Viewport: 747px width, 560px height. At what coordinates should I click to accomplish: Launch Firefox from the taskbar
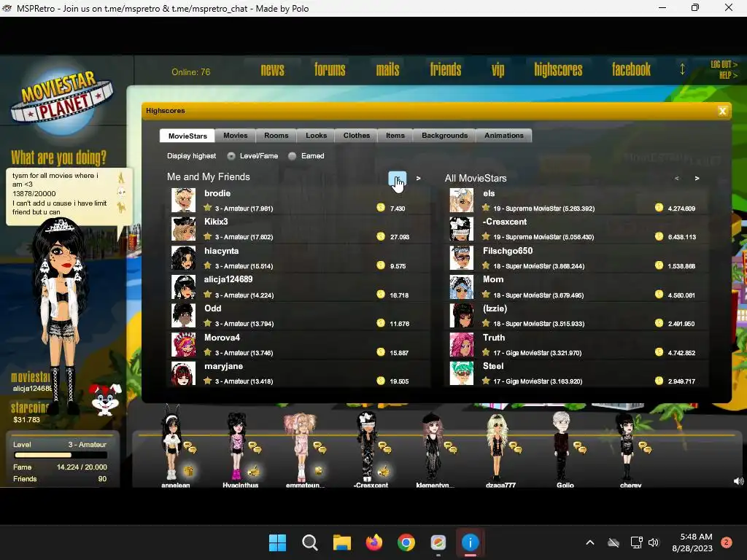tap(374, 542)
